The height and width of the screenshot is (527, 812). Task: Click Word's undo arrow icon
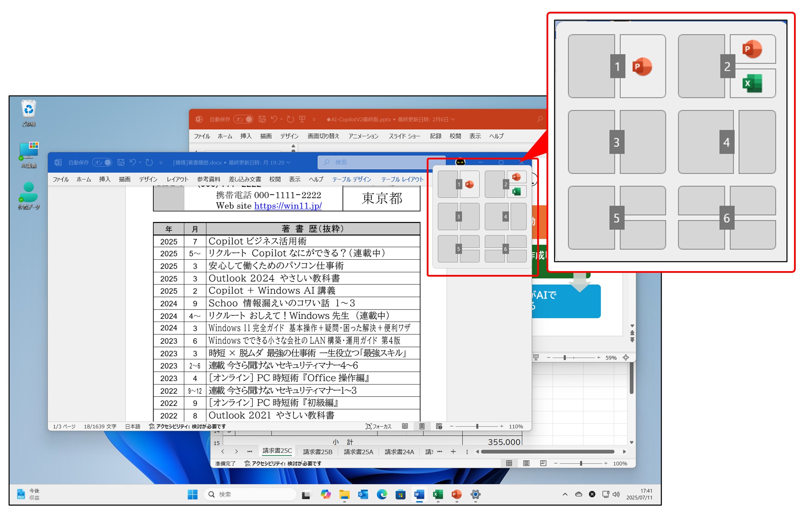point(133,162)
